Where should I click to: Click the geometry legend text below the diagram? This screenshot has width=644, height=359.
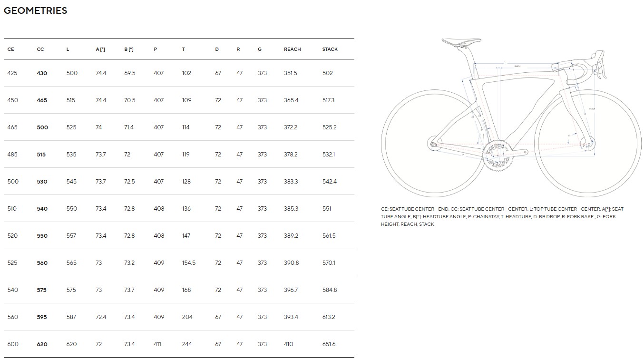502,216
